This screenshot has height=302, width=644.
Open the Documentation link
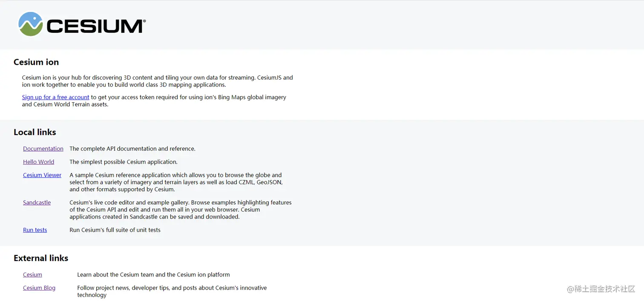pos(43,149)
